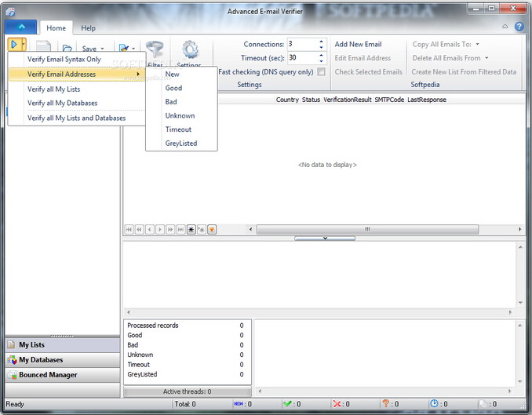Open the Verify button's dropdown arrow
Image resolution: width=532 pixels, height=415 pixels.
pyautogui.click(x=24, y=45)
